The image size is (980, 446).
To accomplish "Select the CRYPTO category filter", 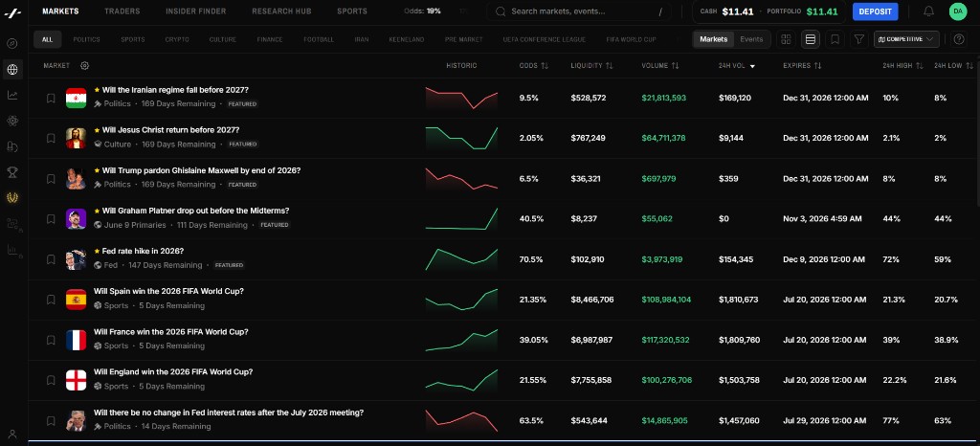I will click(x=177, y=39).
